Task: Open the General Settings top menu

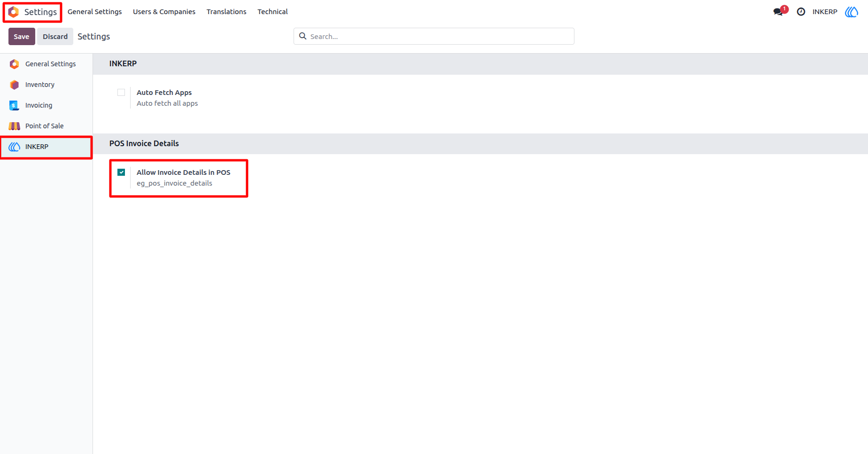Action: 94,12
